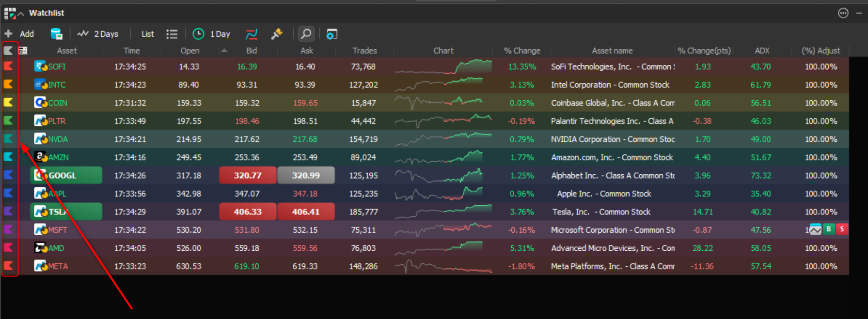Click the clock icon for 1 Day
The height and width of the screenshot is (319, 868).
(x=198, y=34)
